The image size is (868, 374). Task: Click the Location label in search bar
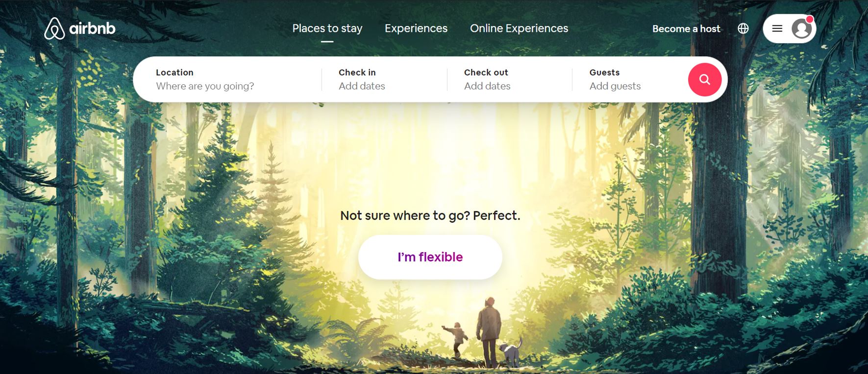tap(174, 72)
